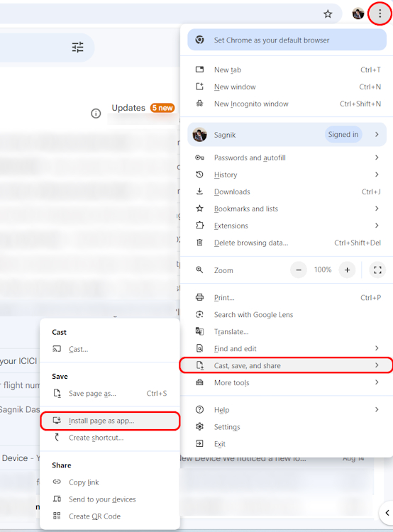Choose Install page as app
Screen dimensions: 393x532
(x=110, y=421)
